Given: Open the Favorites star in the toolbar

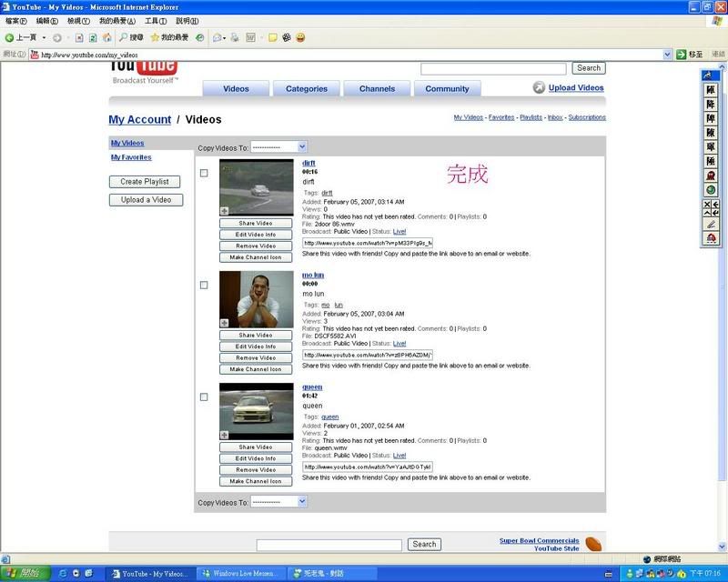Looking at the screenshot, I should coord(169,37).
